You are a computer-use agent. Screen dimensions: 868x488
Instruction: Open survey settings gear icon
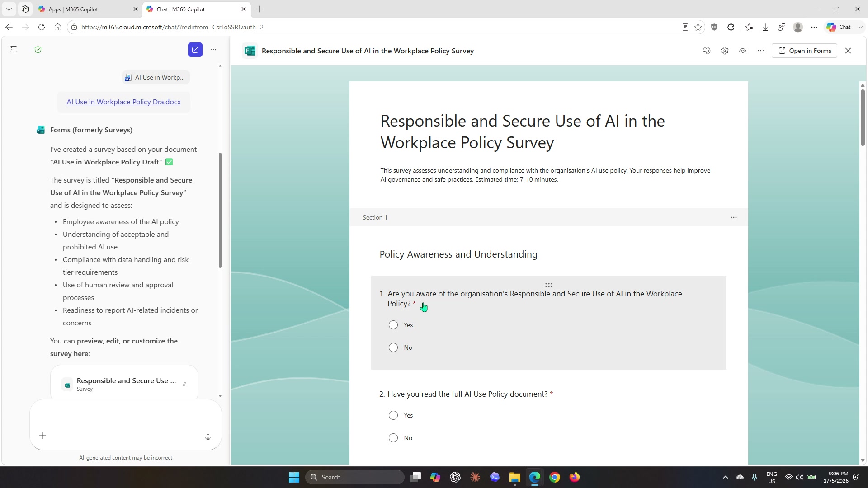click(x=725, y=51)
